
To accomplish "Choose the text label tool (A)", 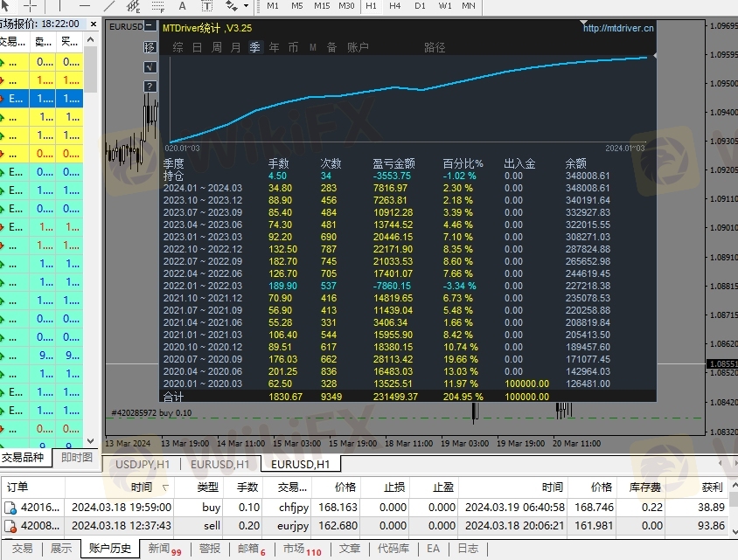I will [x=181, y=6].
